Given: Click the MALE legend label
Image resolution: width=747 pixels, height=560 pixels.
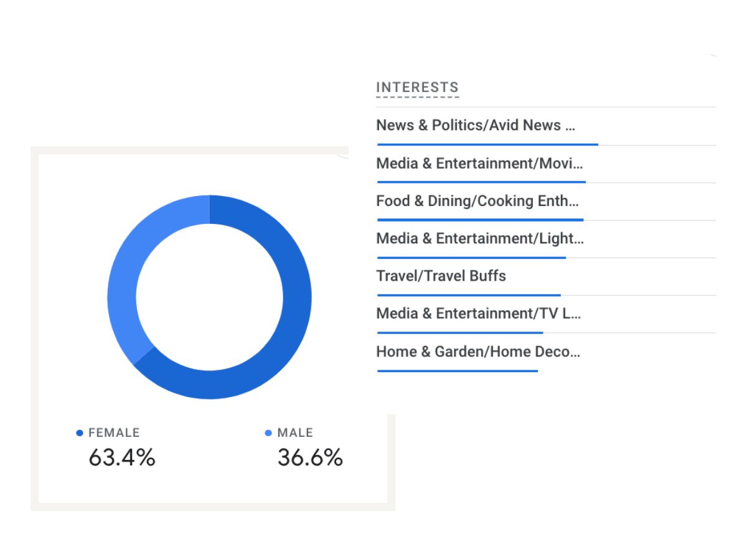Looking at the screenshot, I should click(295, 433).
